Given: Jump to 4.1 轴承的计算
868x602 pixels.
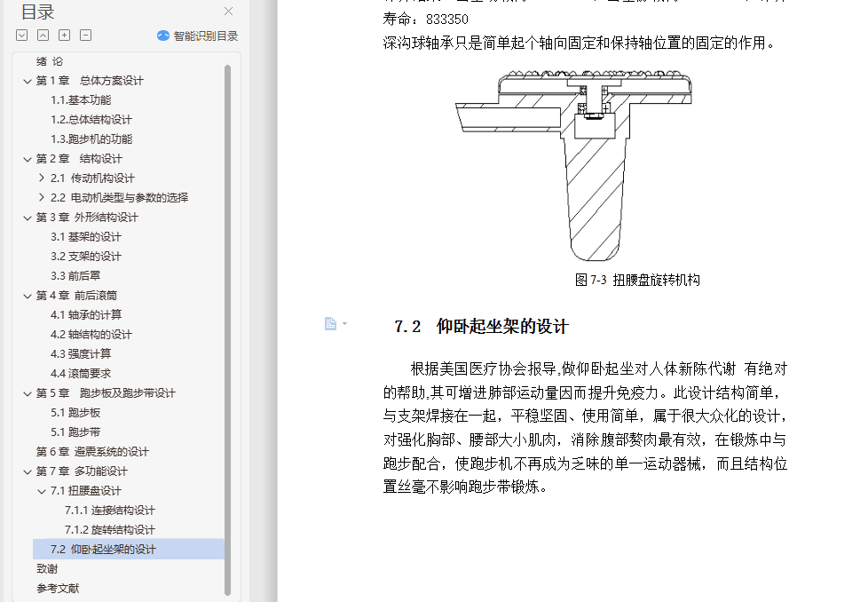Looking at the screenshot, I should tap(86, 315).
